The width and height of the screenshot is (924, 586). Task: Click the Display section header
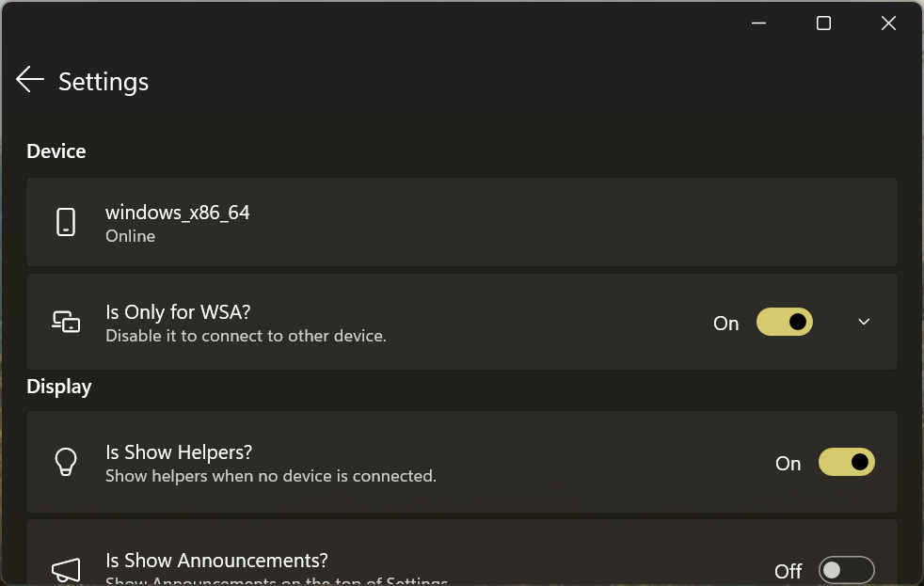59,387
